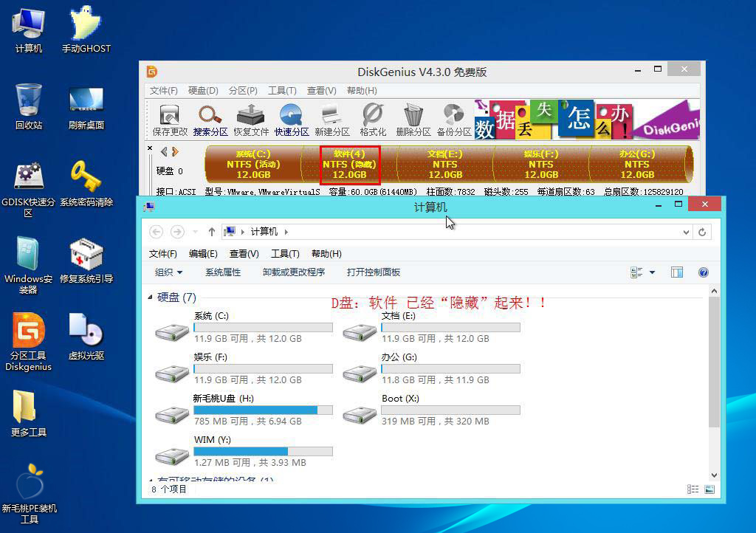Collapse the 硬盘 (7) group
This screenshot has width=756, height=533.
click(150, 298)
